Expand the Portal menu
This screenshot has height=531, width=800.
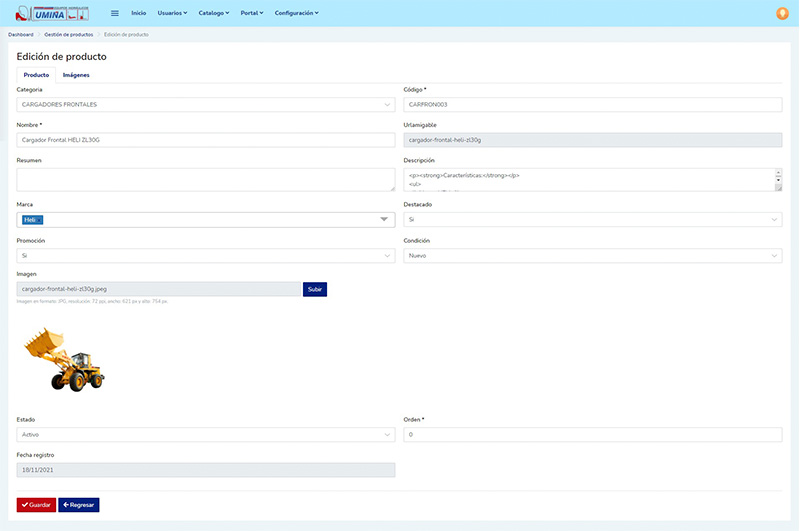[x=252, y=13]
